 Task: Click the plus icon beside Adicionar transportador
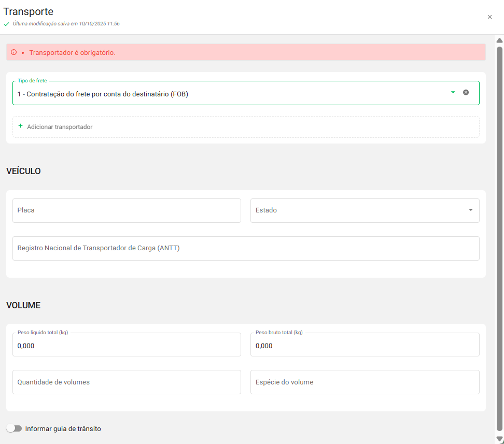21,126
